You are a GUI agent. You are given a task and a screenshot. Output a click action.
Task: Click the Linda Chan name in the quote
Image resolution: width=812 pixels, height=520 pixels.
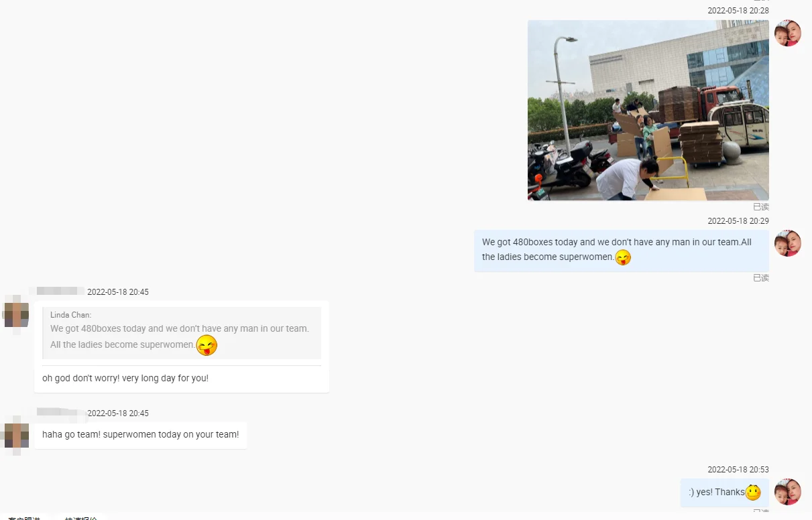pyautogui.click(x=71, y=315)
